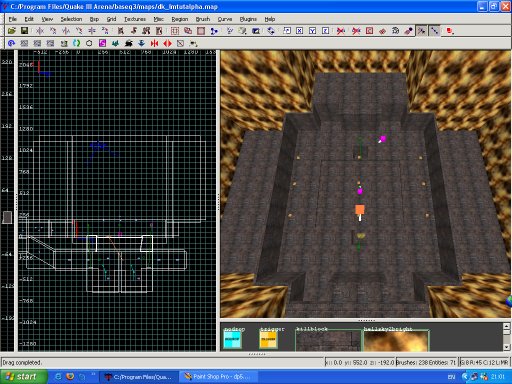Open the red cube dropdown icon

(450, 31)
